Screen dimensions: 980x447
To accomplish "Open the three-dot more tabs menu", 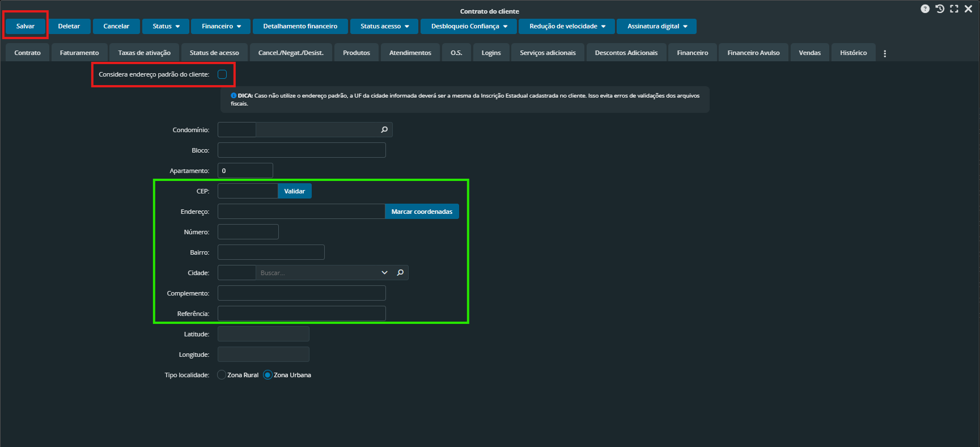I will (885, 53).
